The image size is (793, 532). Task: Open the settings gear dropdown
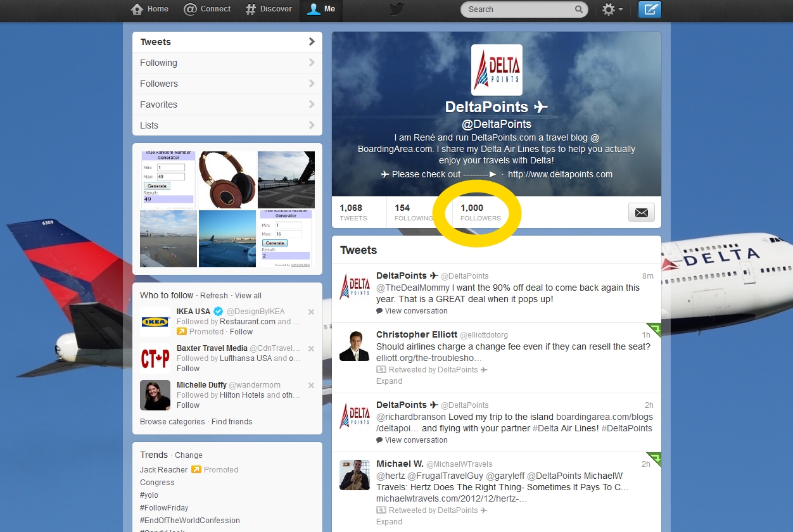612,9
